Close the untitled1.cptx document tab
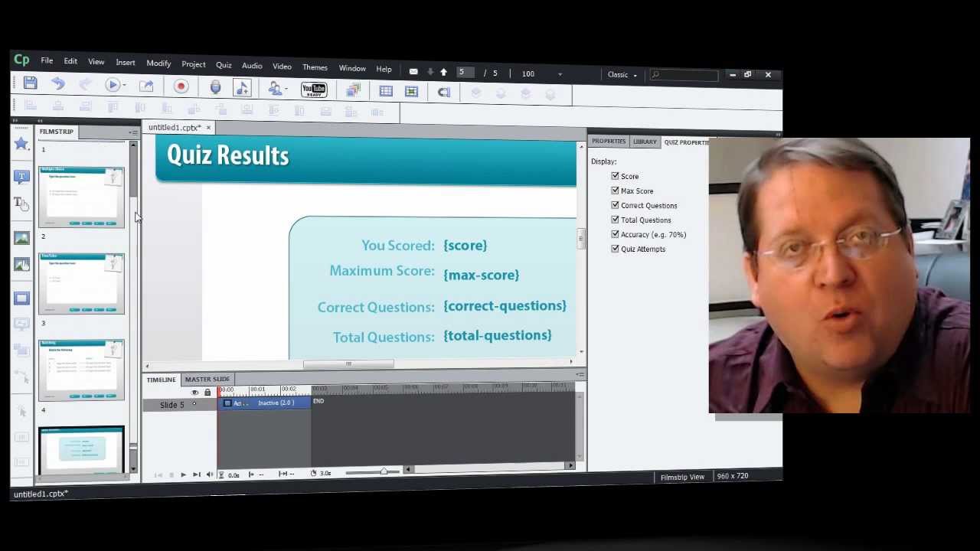Viewport: 980px width, 551px height. 208,128
